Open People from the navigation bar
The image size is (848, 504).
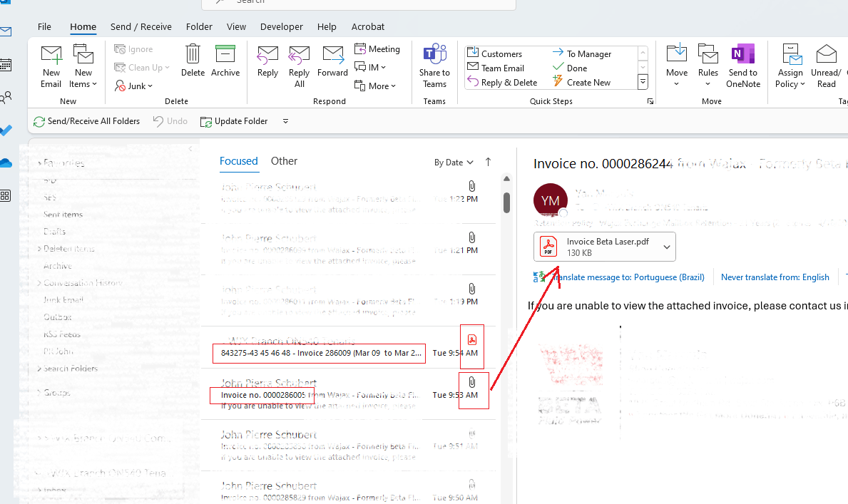[x=6, y=98]
